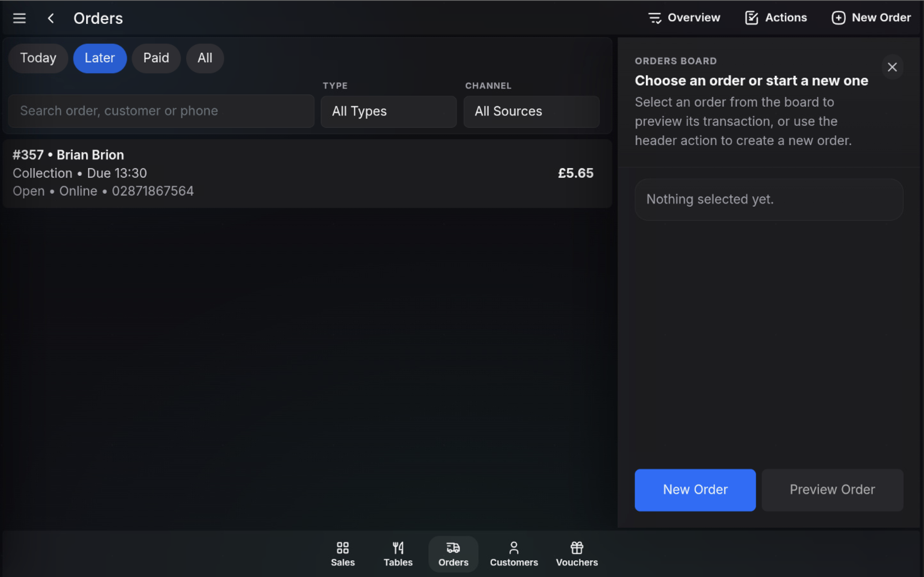
Task: Click the Nothing selected yet box
Action: (769, 200)
